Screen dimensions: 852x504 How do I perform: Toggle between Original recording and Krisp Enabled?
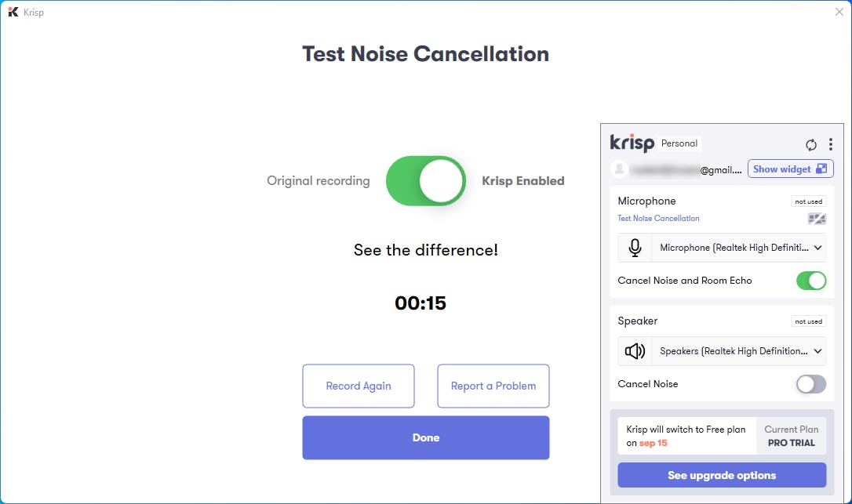pos(426,181)
